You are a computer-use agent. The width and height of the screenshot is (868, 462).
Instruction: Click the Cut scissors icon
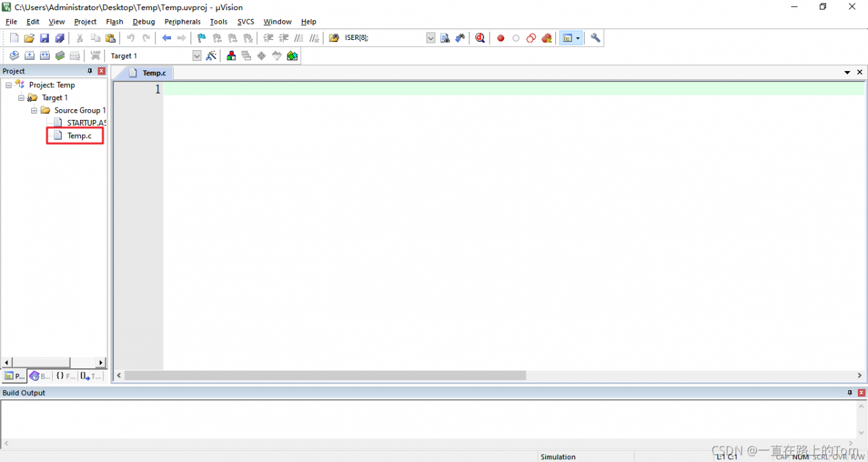(79, 39)
